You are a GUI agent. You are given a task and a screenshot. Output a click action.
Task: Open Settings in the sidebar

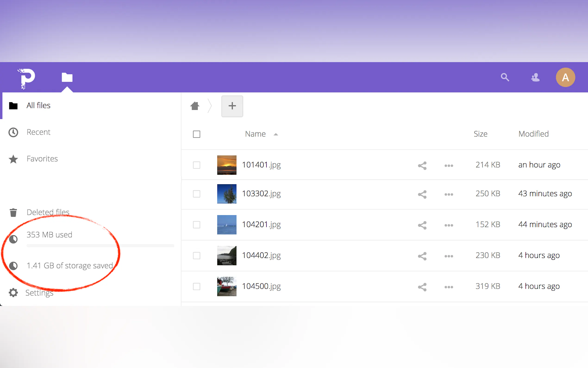tap(39, 292)
